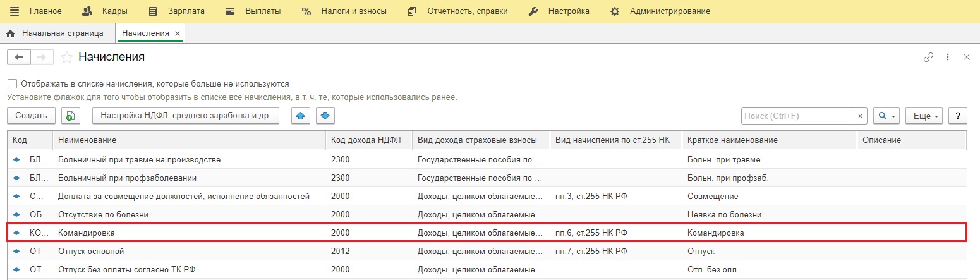Open the Администрирование section

point(660,11)
